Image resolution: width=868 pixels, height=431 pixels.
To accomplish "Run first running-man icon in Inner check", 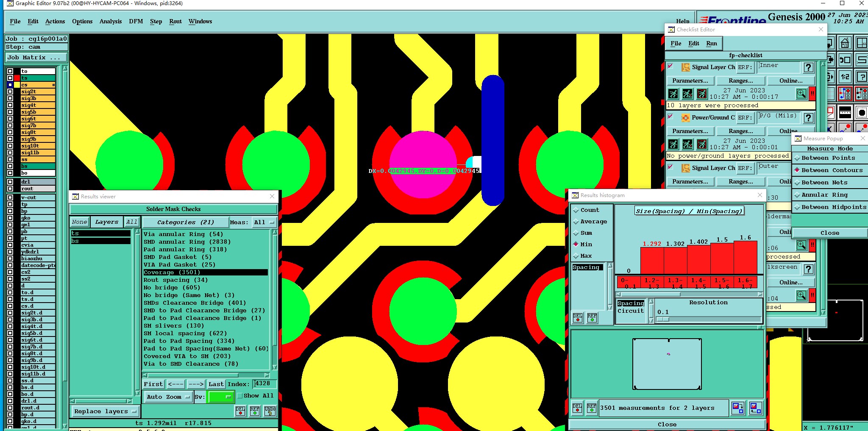I will (673, 94).
